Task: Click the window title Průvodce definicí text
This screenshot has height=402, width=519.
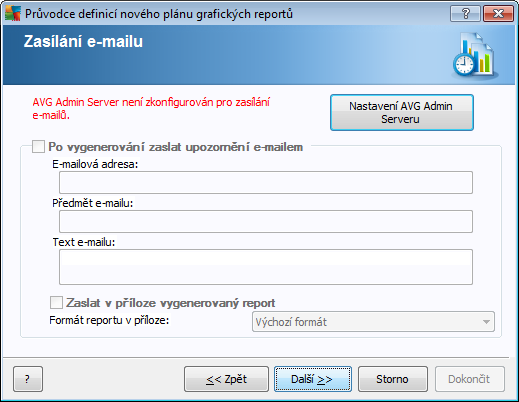Action: (x=159, y=14)
